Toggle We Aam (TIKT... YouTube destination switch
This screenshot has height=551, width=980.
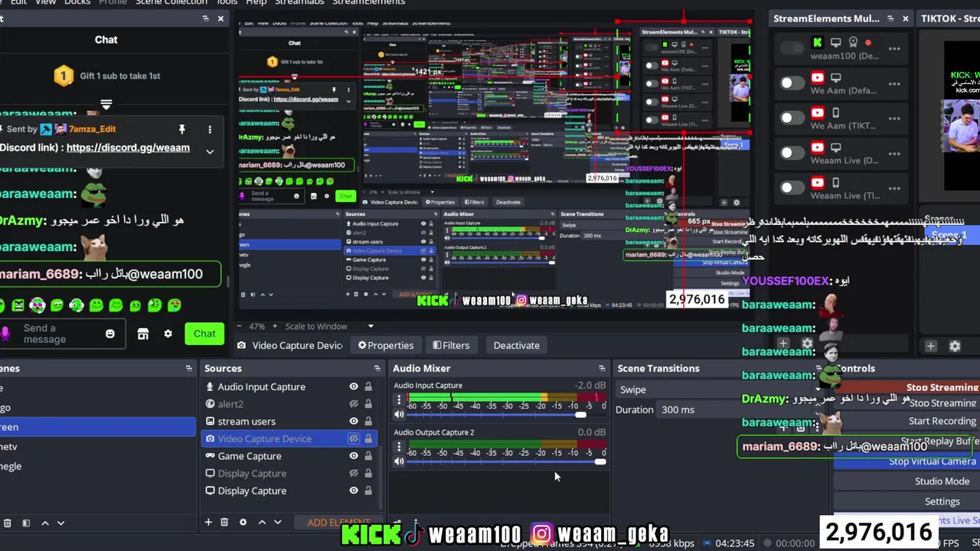[792, 118]
